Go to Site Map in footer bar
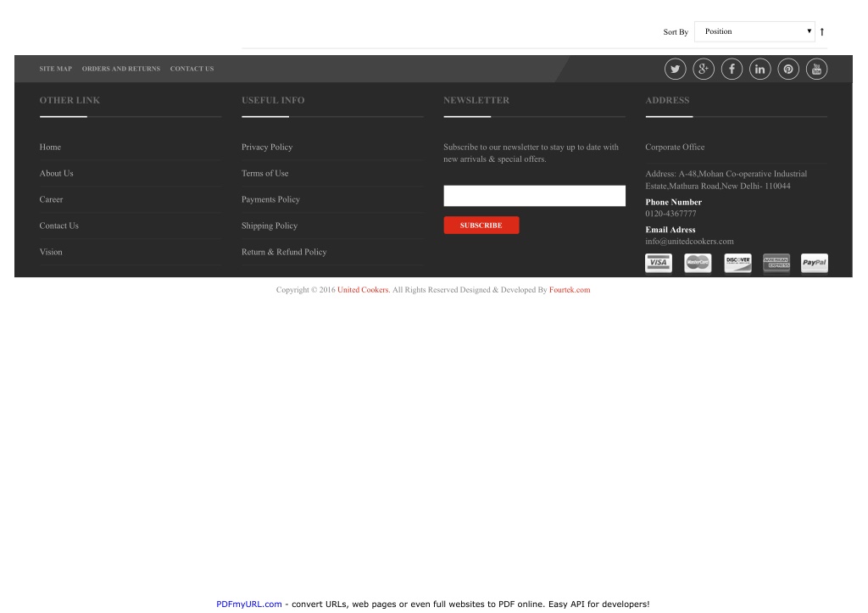 [x=55, y=69]
